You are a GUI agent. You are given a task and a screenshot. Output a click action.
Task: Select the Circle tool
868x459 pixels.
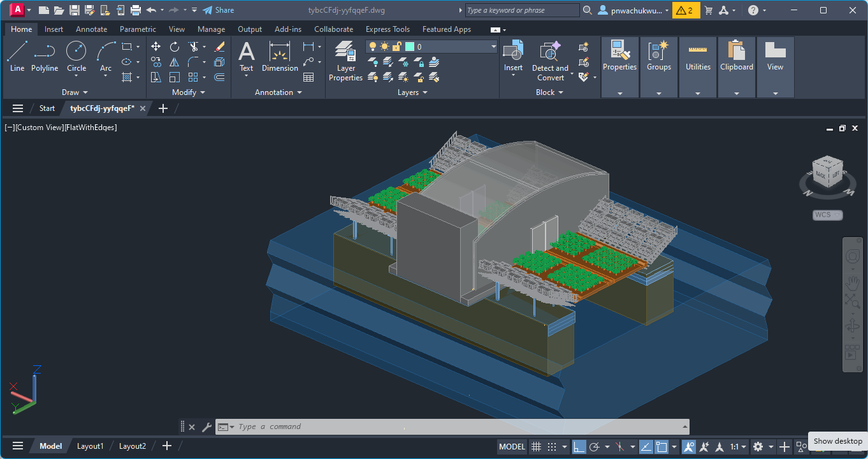pos(76,51)
